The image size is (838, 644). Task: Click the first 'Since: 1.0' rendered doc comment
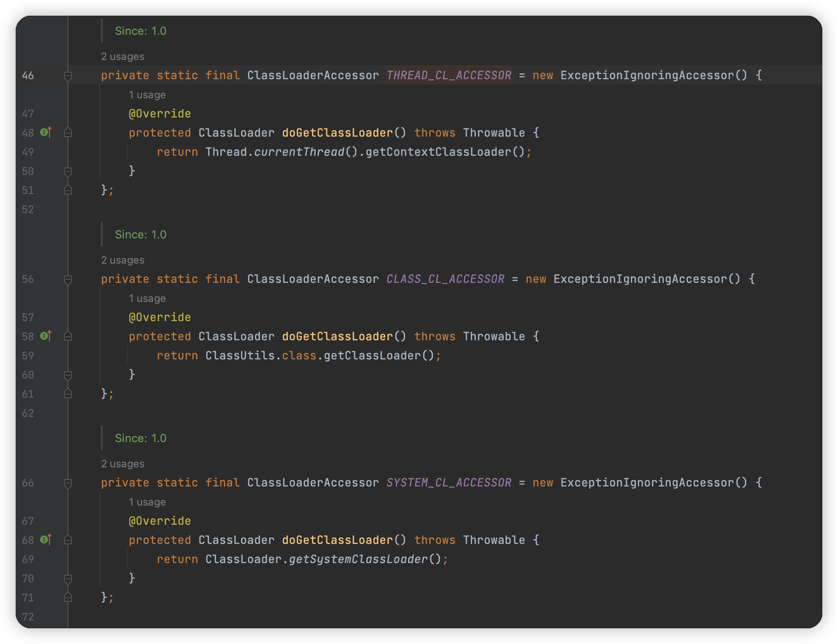[x=141, y=31]
